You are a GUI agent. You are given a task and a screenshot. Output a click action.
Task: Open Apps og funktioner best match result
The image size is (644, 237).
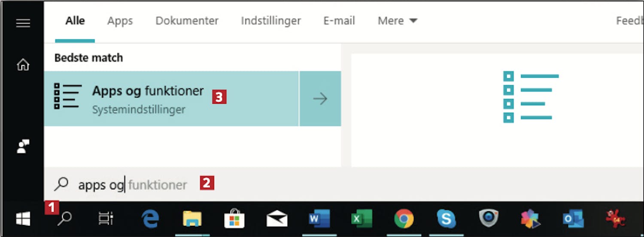[x=171, y=99]
